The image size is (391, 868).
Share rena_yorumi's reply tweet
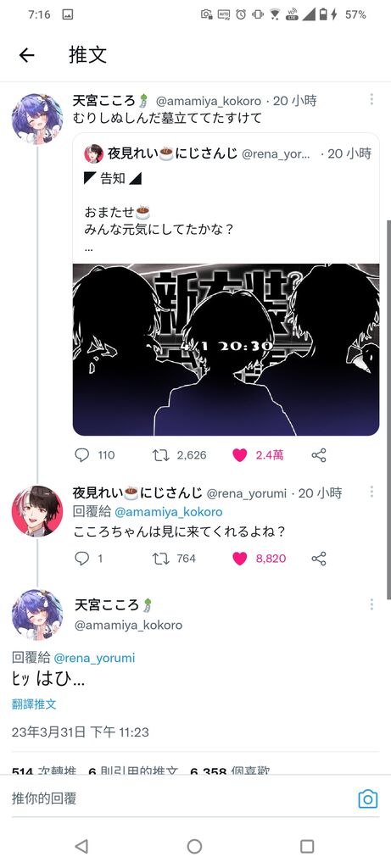tap(319, 559)
